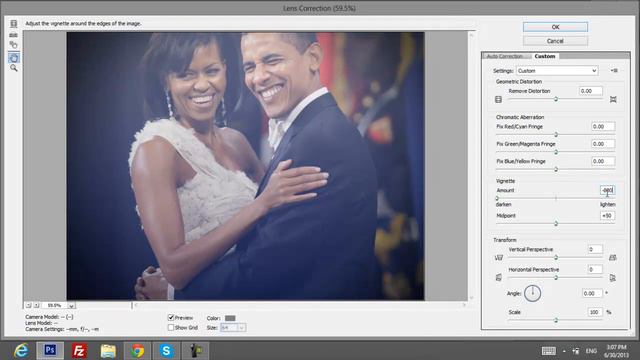This screenshot has width=640, height=360.
Task: Select the Remove Distortion tool
Action: point(13,24)
